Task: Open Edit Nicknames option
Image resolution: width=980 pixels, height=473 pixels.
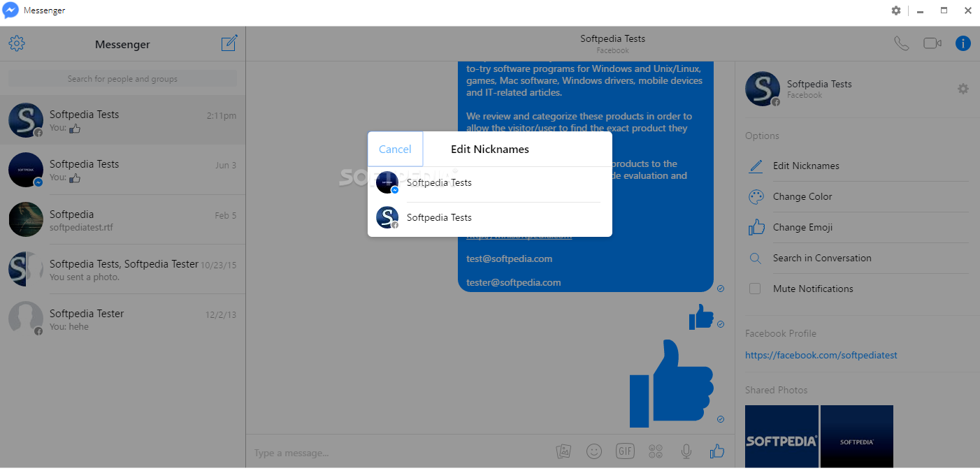Action: [857, 166]
